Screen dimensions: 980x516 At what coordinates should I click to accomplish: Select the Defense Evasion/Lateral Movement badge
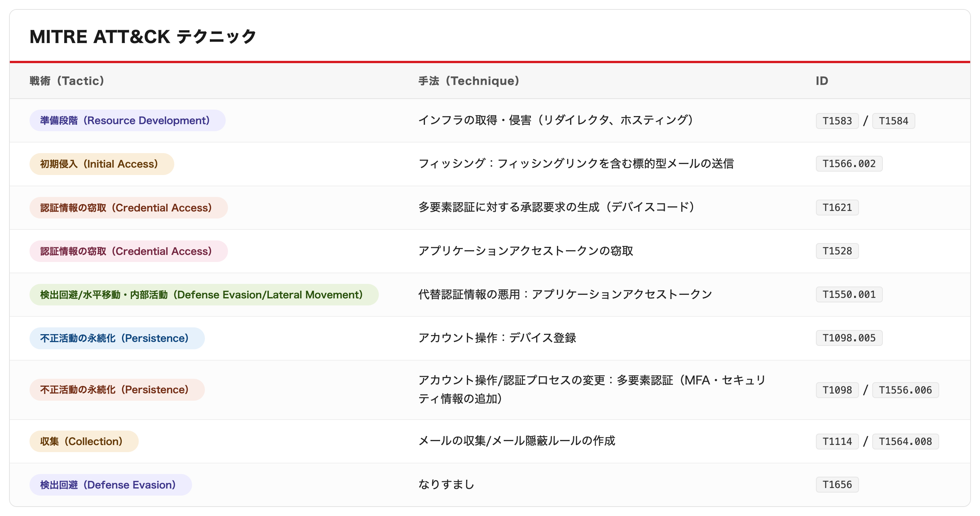204,295
